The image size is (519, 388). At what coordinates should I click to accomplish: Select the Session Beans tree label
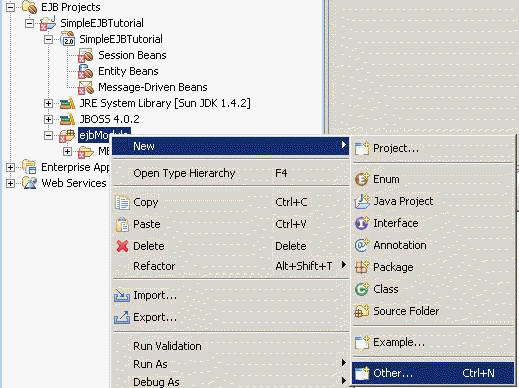pos(132,55)
